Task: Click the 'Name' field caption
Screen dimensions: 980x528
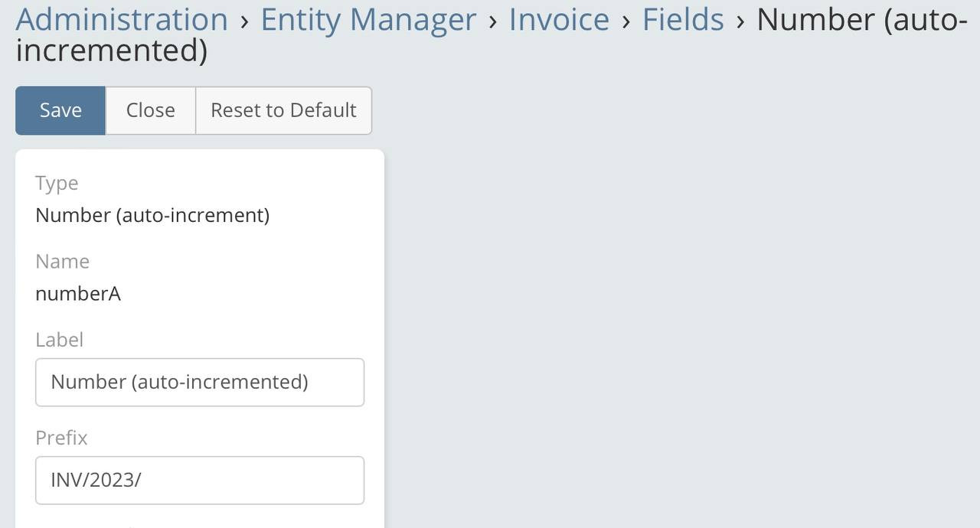Action: pyautogui.click(x=62, y=261)
